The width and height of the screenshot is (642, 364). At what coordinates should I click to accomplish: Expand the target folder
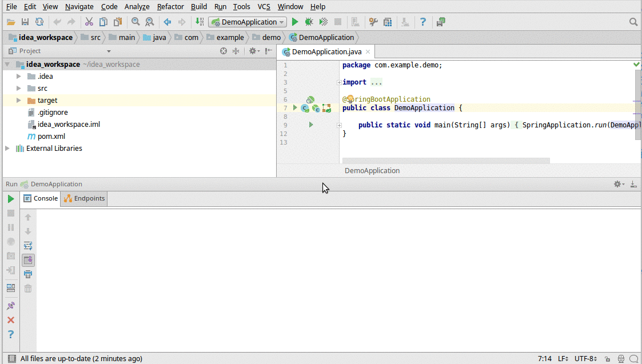coord(18,101)
